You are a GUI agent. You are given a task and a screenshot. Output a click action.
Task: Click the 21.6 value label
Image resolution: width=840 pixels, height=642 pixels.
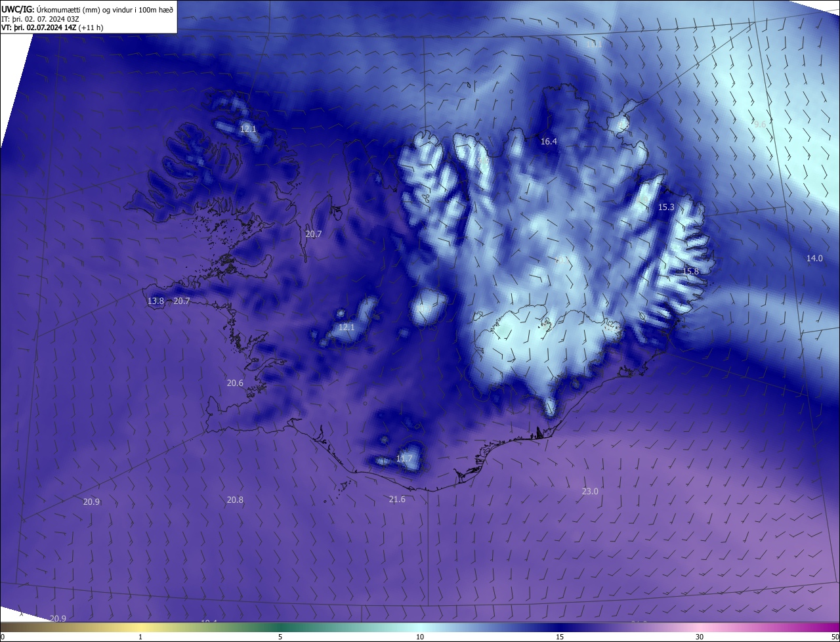tap(397, 500)
